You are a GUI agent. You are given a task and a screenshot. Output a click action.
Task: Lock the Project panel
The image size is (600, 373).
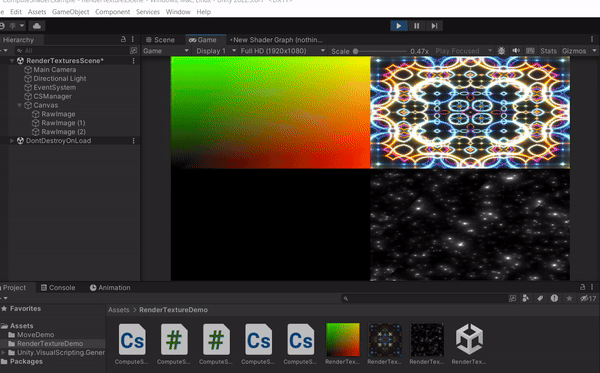582,287
